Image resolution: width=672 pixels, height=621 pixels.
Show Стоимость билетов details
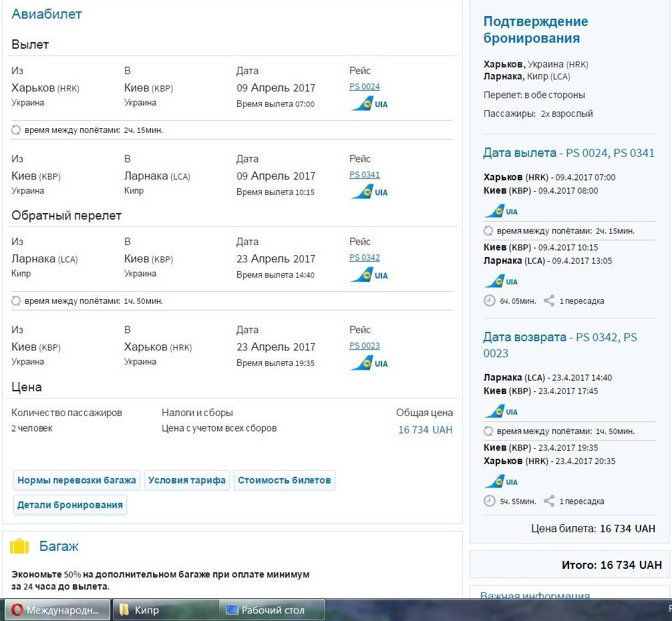coord(284,480)
